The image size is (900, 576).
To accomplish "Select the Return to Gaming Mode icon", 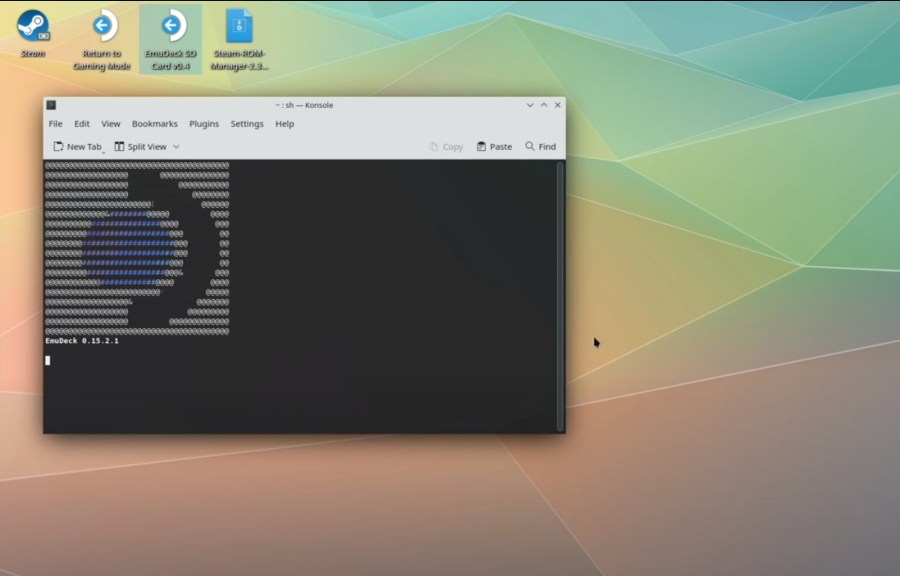I will pyautogui.click(x=102, y=39).
